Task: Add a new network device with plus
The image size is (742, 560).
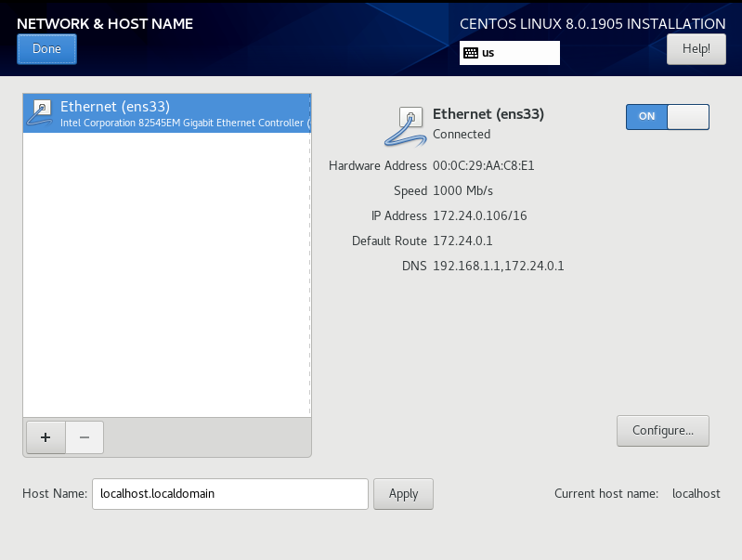Action: tap(46, 437)
